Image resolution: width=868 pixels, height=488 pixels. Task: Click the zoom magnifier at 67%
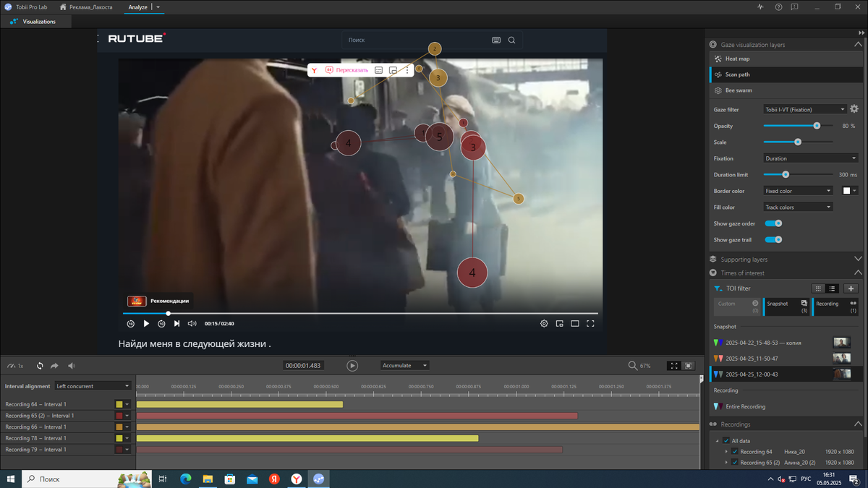point(633,366)
